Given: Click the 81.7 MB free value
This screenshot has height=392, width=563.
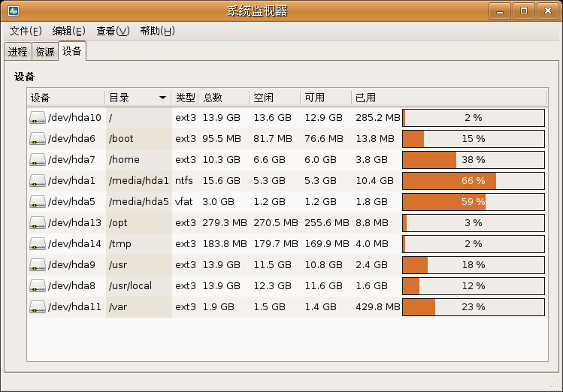Looking at the screenshot, I should (x=273, y=139).
